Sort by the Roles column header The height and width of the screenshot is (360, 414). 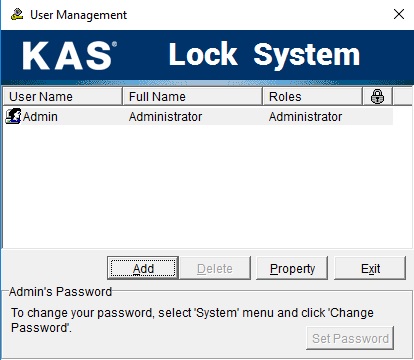tap(312, 97)
